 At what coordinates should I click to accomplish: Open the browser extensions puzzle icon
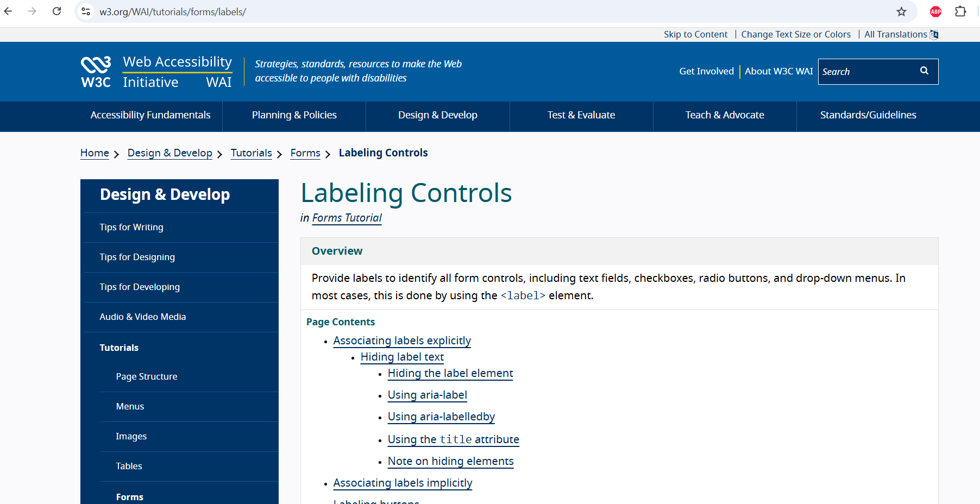[960, 11]
